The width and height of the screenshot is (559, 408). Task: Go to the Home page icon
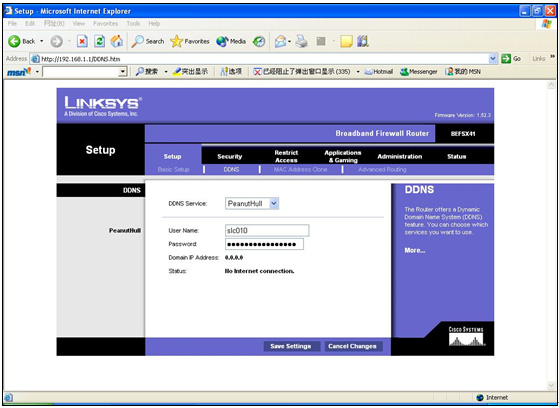117,42
